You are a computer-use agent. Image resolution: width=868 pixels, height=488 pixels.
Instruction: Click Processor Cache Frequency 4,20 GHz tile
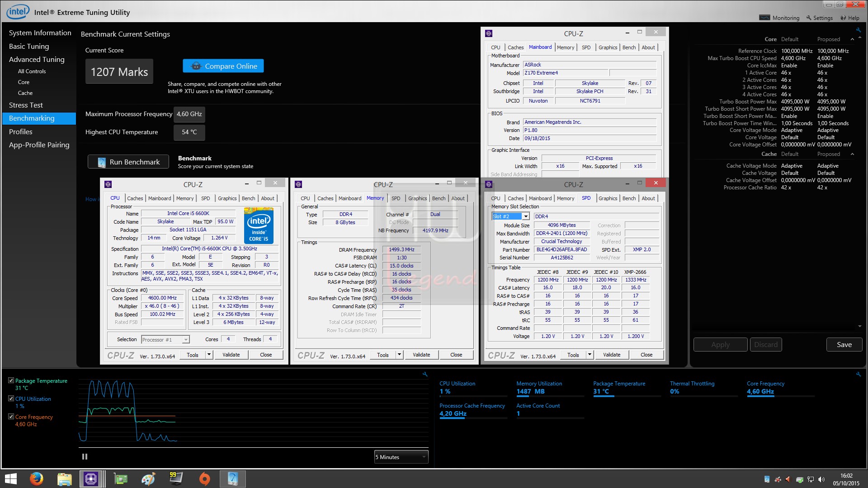click(473, 410)
